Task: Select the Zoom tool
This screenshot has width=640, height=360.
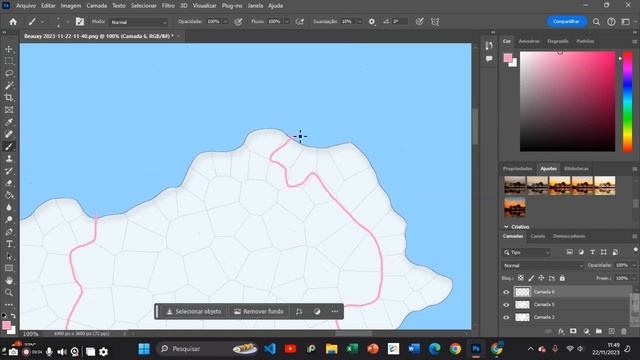Action: click(9, 293)
